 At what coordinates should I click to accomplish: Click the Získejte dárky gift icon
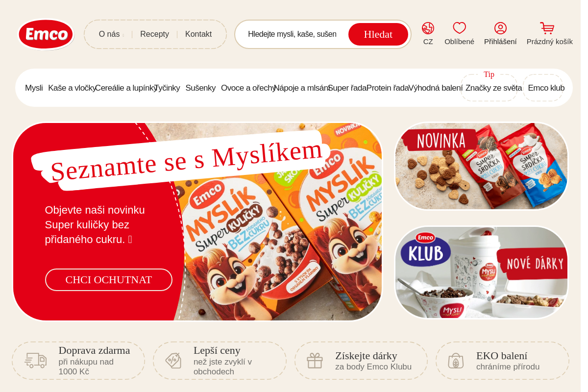point(315,361)
